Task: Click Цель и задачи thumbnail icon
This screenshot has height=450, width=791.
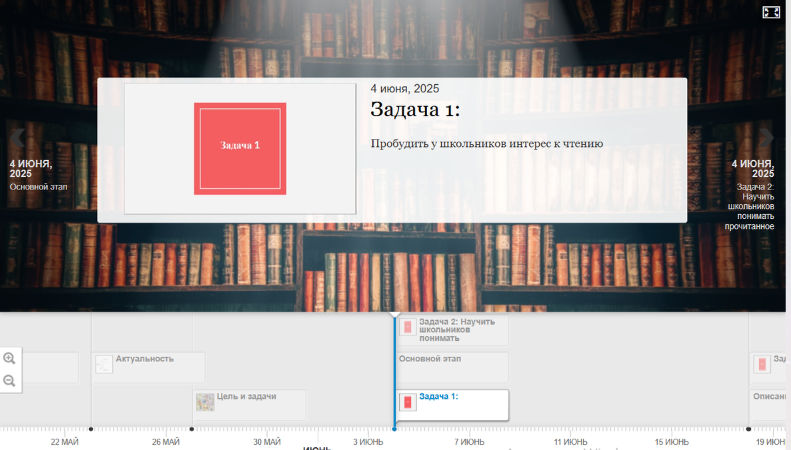Action: point(205,402)
